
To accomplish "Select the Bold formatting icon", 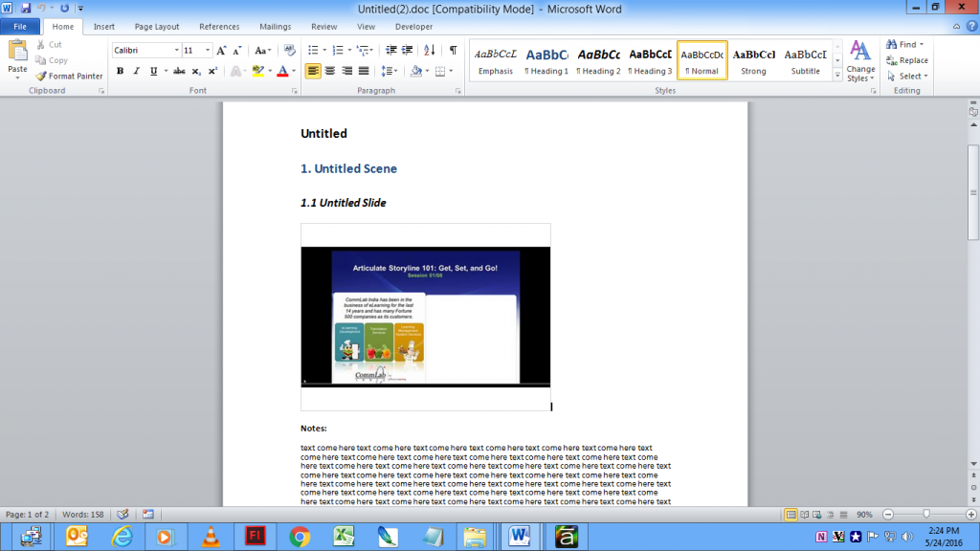I will point(120,71).
